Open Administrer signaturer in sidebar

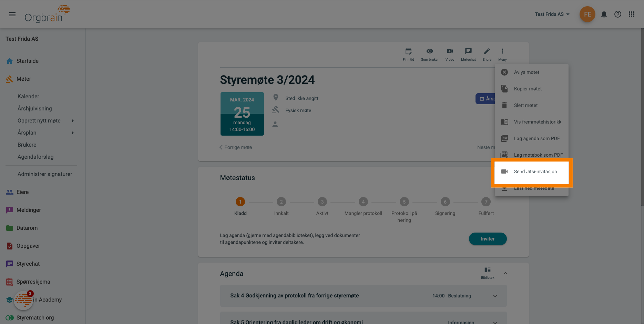point(45,174)
